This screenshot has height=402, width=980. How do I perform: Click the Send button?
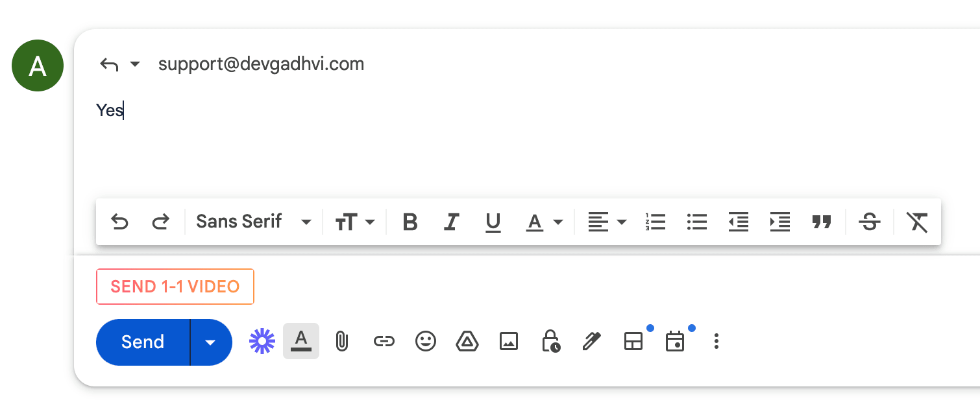143,342
